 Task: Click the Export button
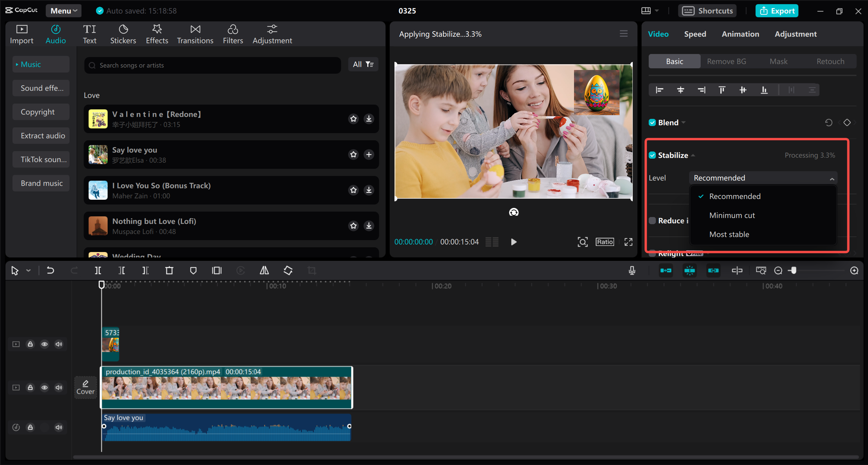777,11
